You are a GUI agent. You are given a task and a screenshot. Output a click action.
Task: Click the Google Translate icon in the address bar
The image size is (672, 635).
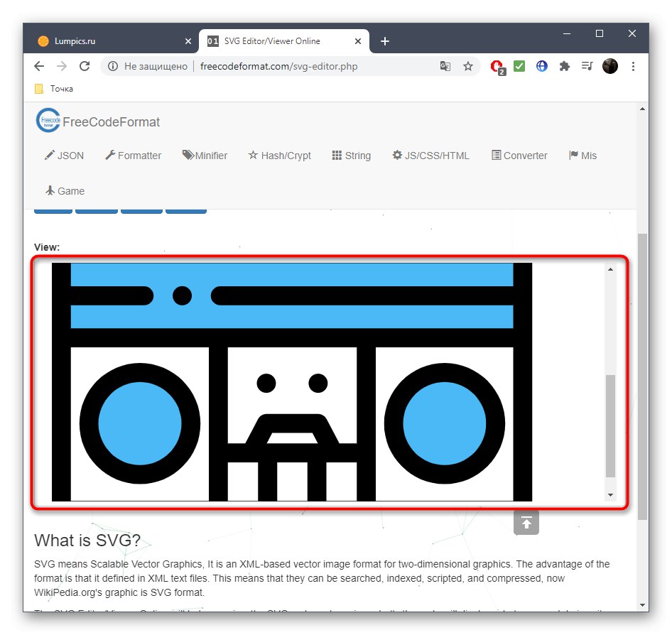(445, 65)
